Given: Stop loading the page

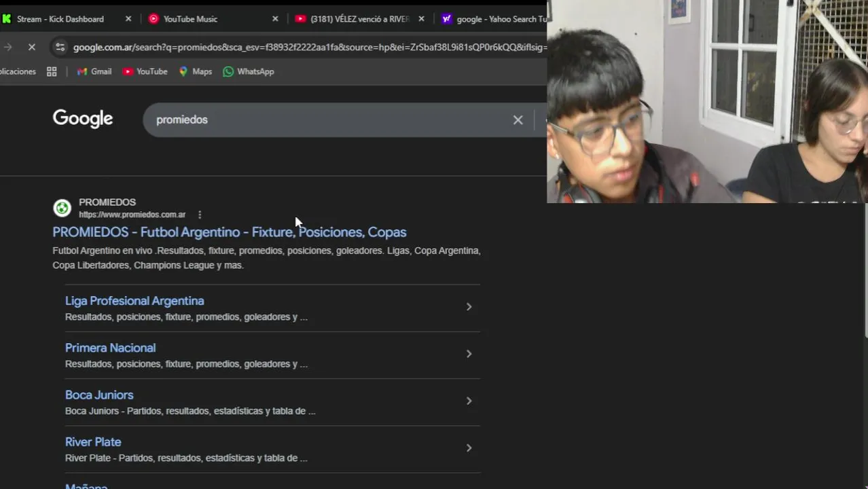Looking at the screenshot, I should coord(32,47).
